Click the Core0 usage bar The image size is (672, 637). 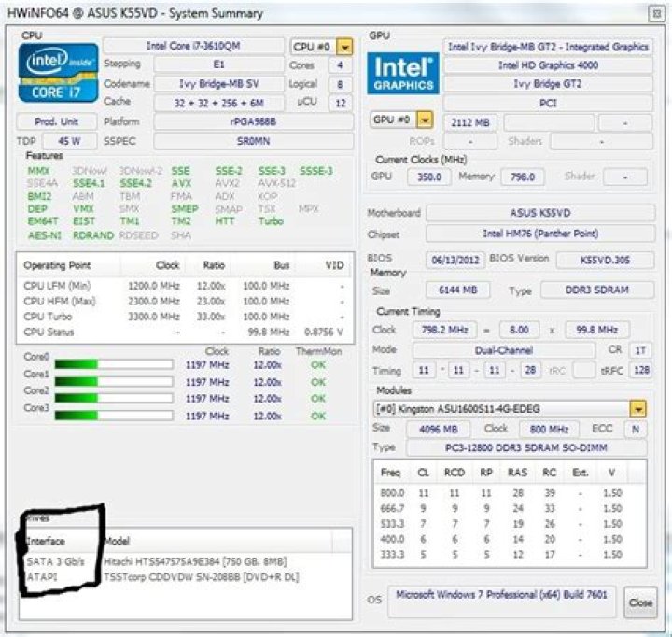(114, 364)
